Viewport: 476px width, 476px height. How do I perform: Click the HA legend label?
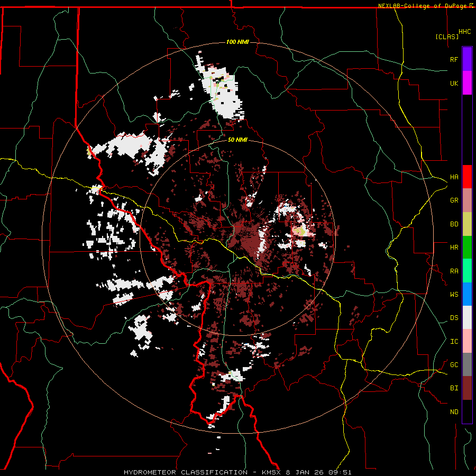pyautogui.click(x=454, y=177)
